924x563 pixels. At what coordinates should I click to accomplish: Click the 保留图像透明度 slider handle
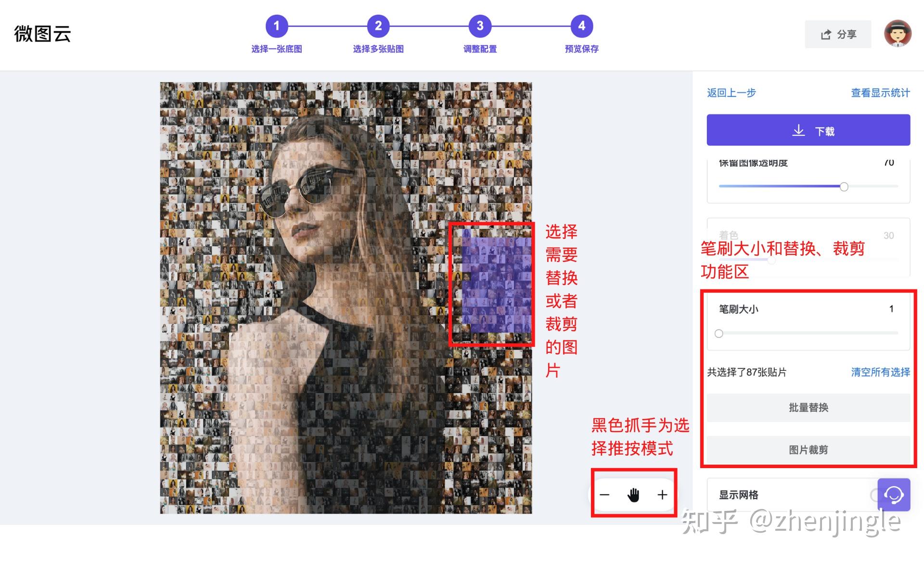(x=843, y=186)
